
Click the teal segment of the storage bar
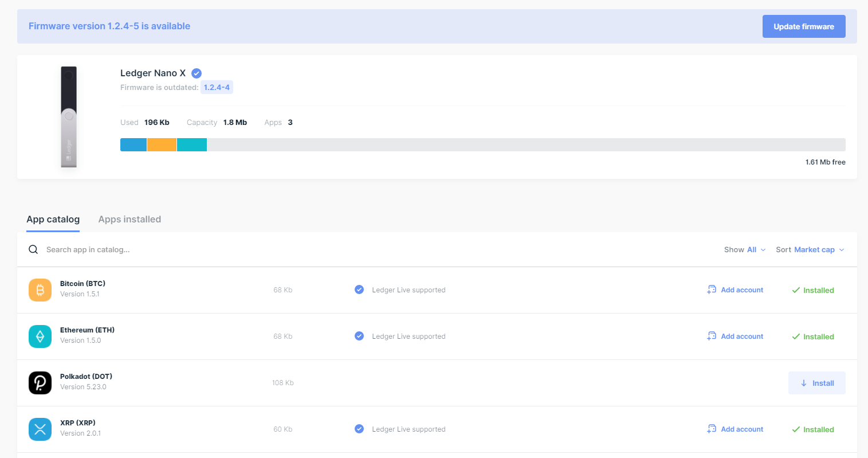coord(192,144)
